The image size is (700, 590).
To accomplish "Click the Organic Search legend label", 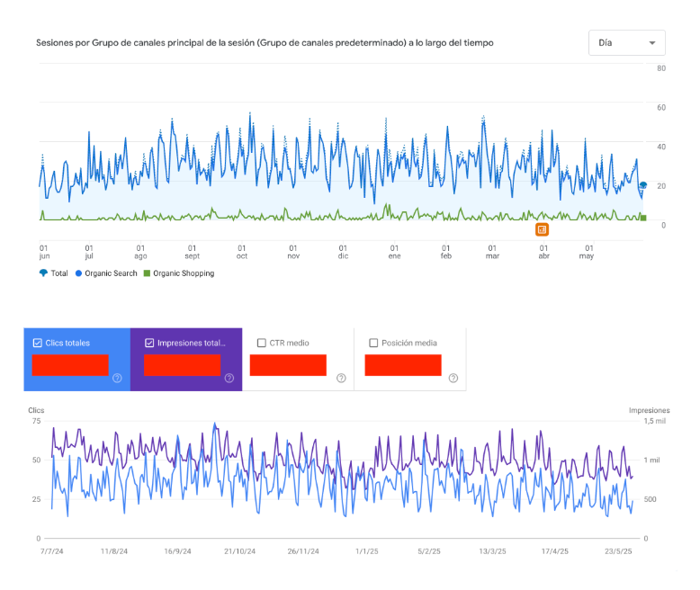I will pyautogui.click(x=111, y=273).
